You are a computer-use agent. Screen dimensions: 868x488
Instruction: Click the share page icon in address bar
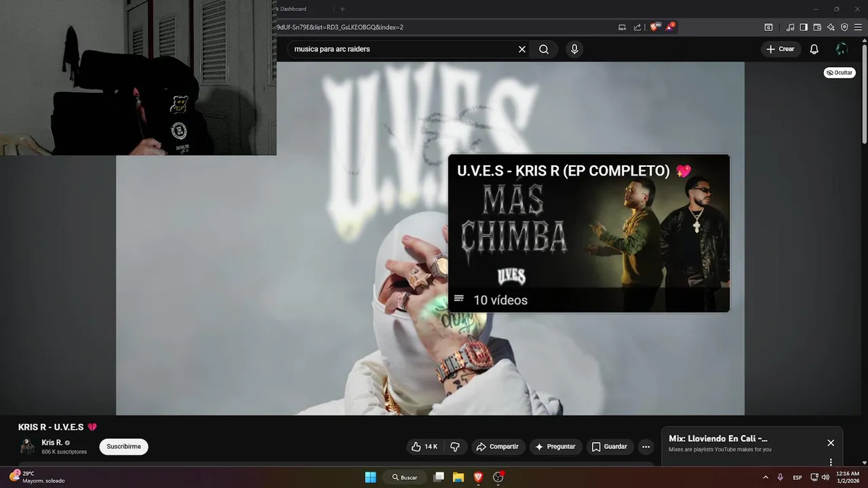637,27
